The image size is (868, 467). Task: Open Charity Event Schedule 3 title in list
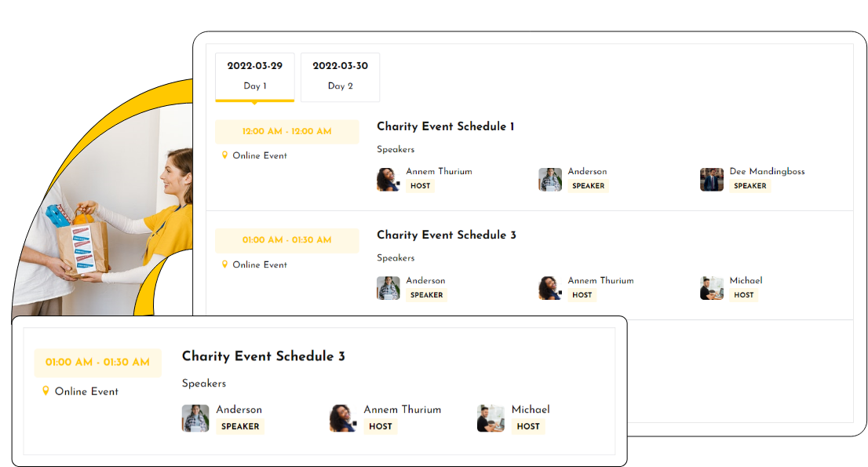point(446,235)
